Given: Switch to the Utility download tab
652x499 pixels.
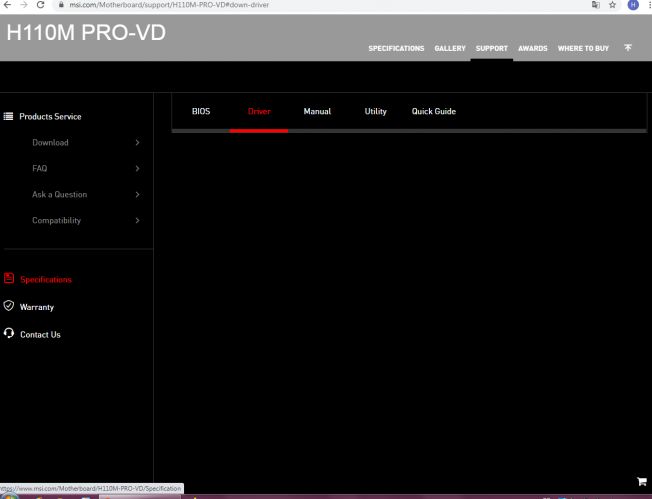Looking at the screenshot, I should (375, 111).
